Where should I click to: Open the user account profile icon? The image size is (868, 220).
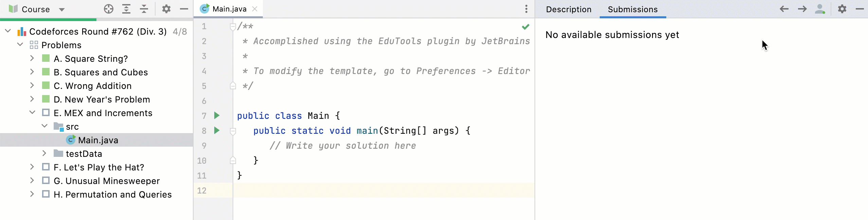click(820, 9)
